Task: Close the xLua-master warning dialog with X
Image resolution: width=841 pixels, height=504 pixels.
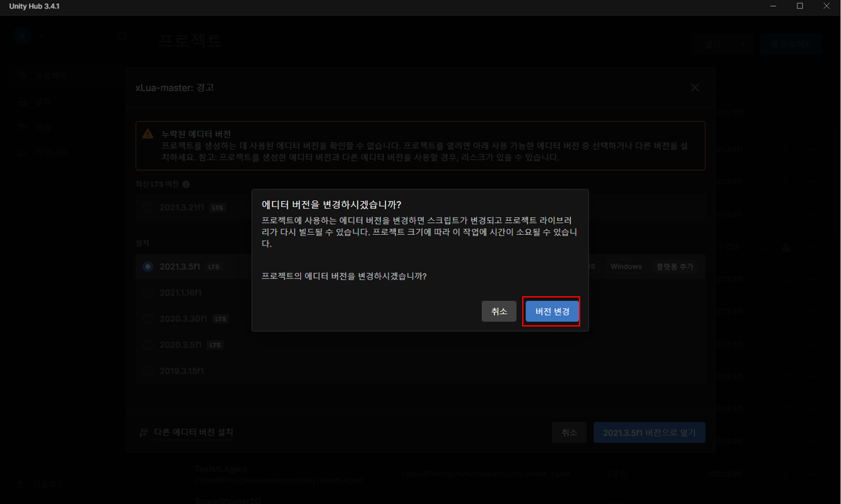Action: [694, 87]
